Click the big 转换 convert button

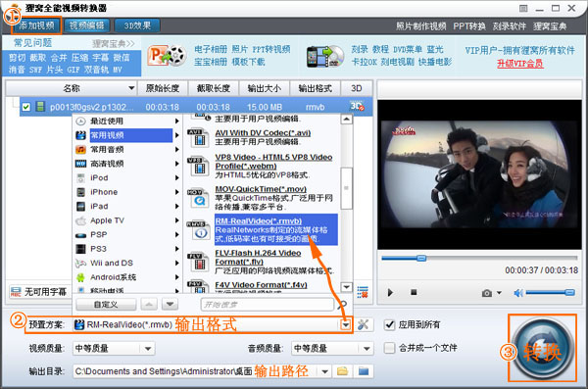click(x=543, y=349)
